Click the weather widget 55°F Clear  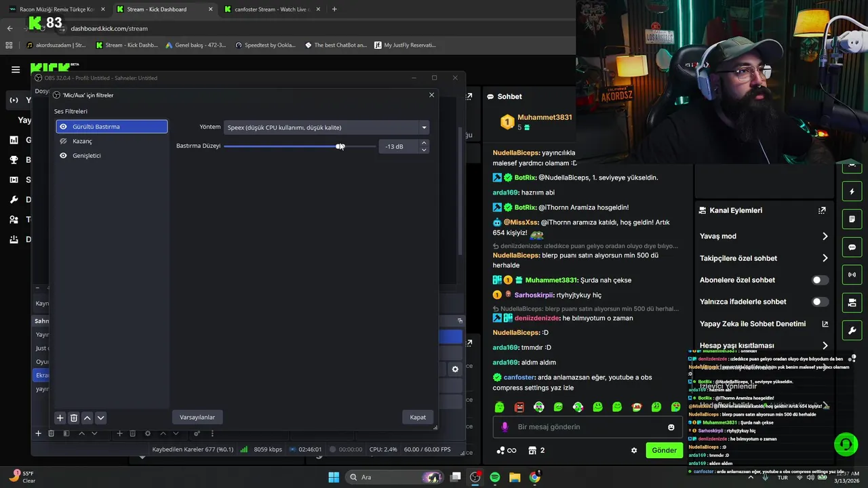22,477
